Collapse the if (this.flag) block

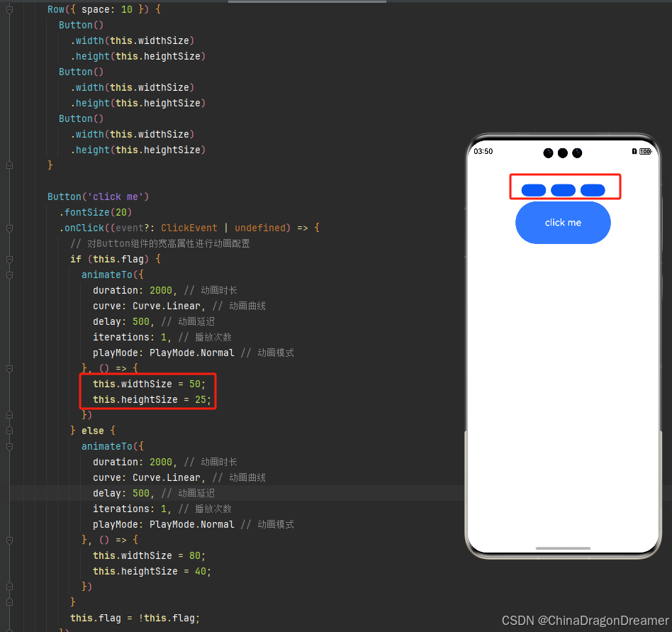coord(9,260)
